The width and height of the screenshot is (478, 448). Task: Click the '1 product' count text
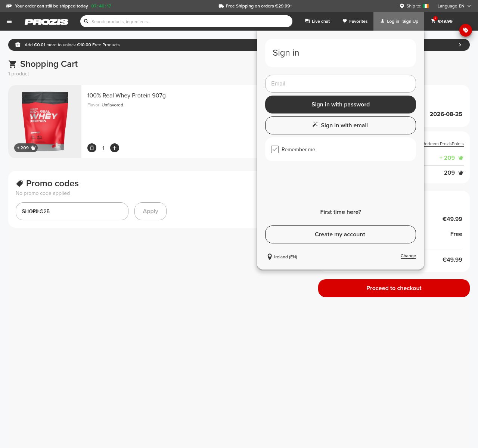19,74
